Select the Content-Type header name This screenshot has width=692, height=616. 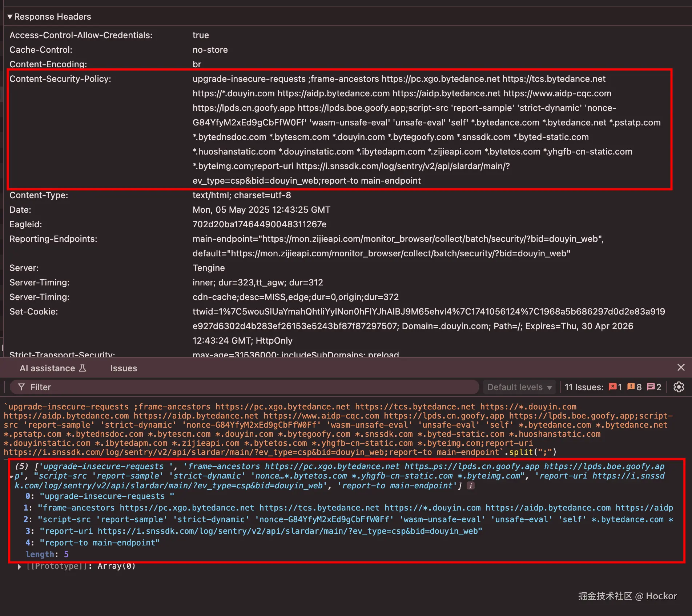click(39, 195)
